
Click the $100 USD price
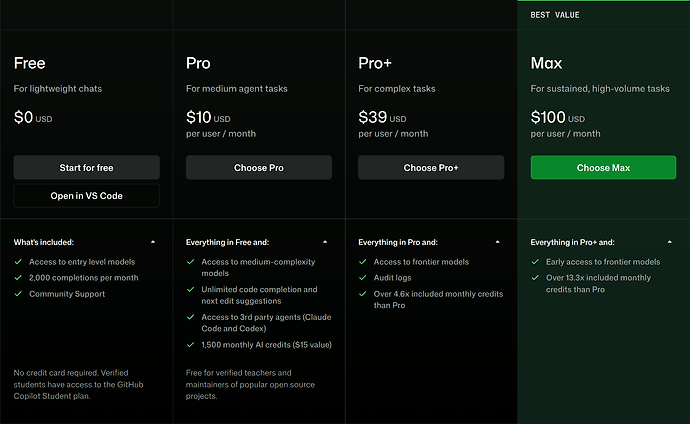pyautogui.click(x=558, y=117)
